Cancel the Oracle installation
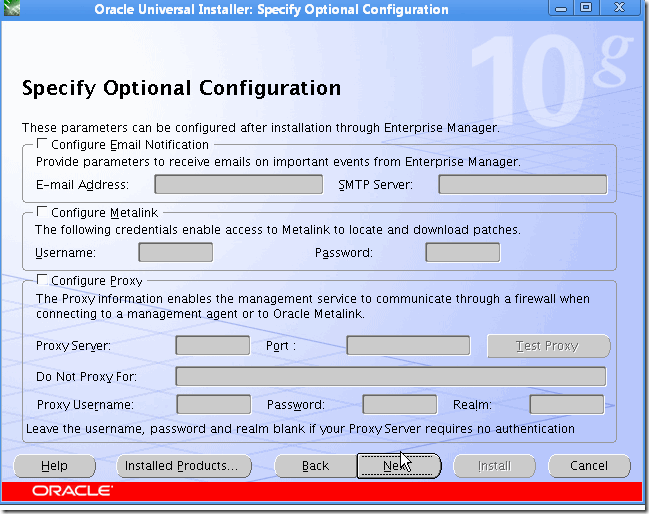The width and height of the screenshot is (649, 514). (589, 466)
